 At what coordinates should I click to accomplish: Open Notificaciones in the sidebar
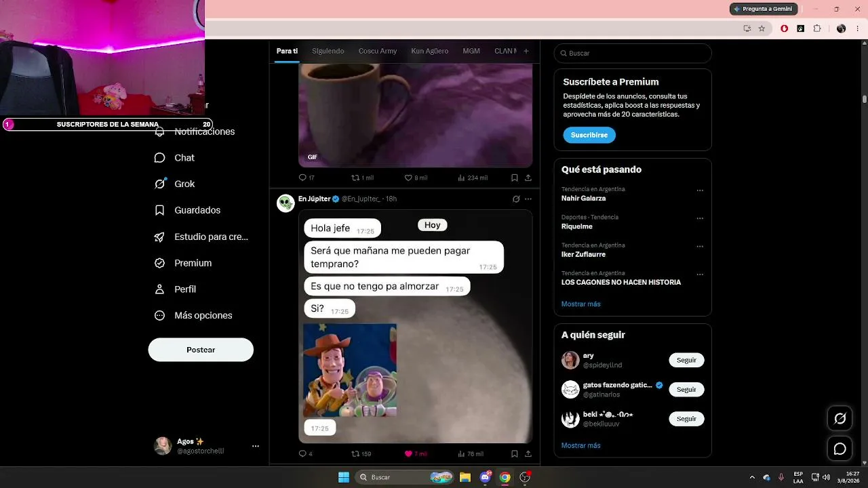pyautogui.click(x=195, y=131)
